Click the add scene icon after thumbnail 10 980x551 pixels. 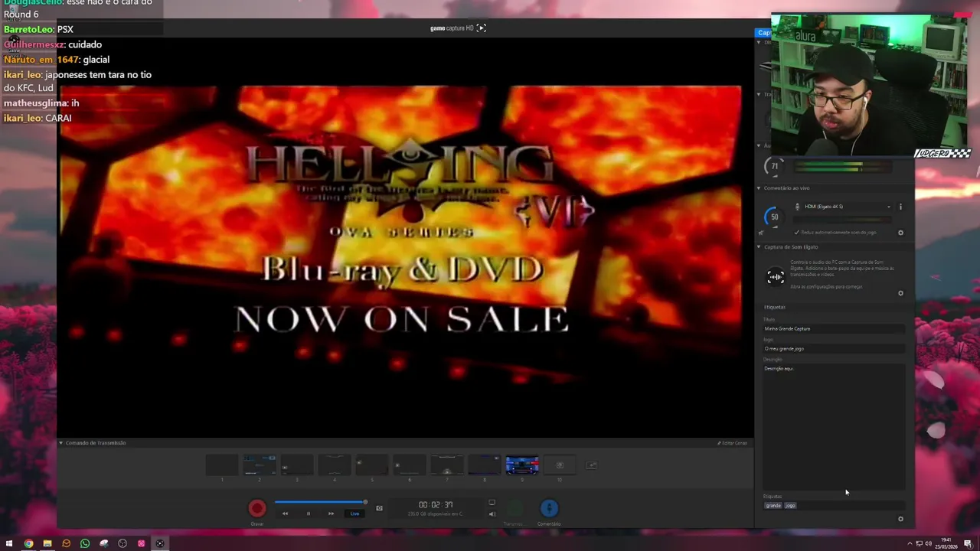(x=591, y=465)
